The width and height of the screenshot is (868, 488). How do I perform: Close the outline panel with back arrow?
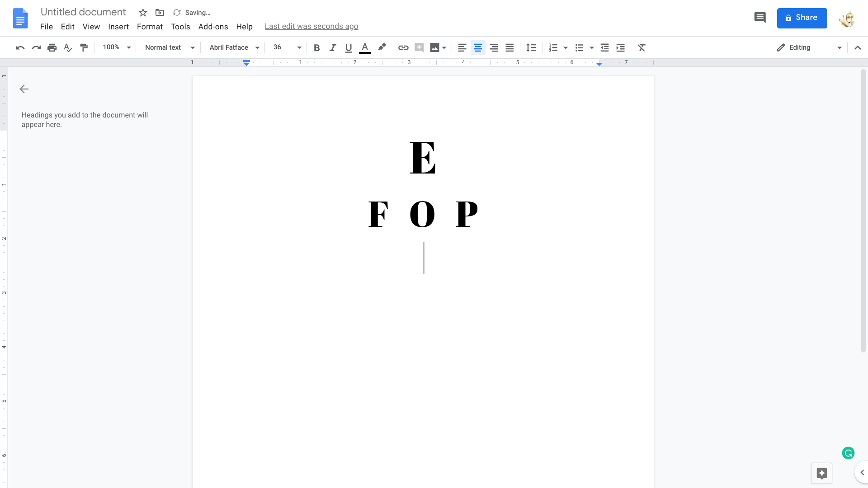coord(24,89)
